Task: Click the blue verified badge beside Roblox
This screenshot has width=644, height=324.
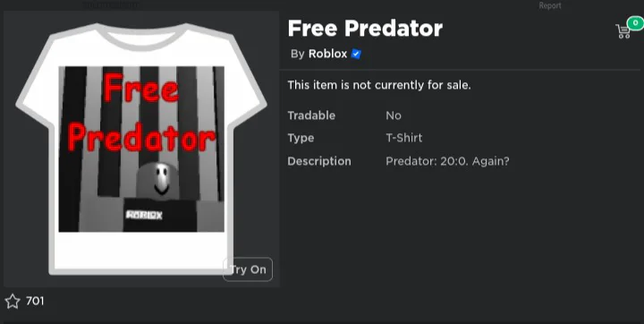Action: (x=356, y=55)
